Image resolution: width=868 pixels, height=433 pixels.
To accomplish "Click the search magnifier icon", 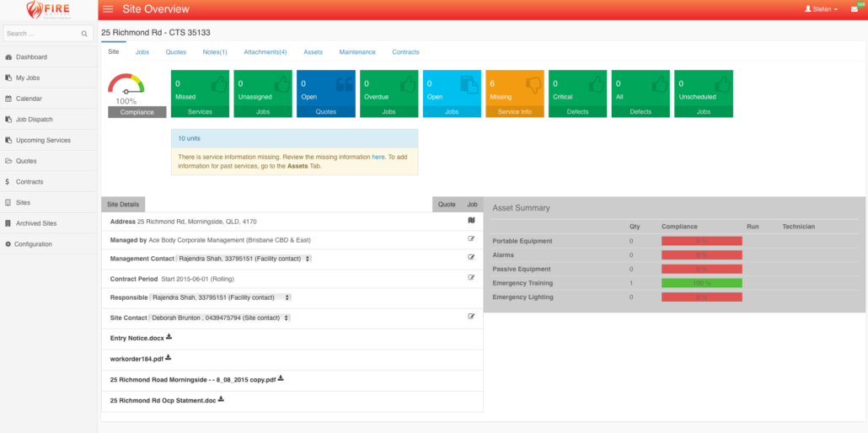I will tap(84, 34).
